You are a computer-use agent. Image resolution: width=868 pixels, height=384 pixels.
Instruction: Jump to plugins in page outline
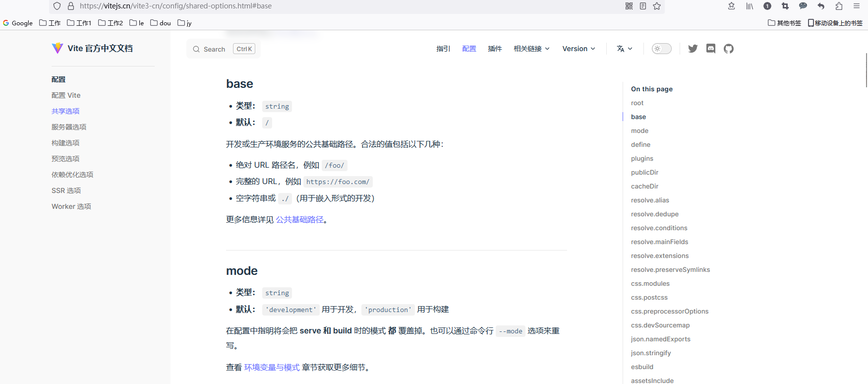642,159
